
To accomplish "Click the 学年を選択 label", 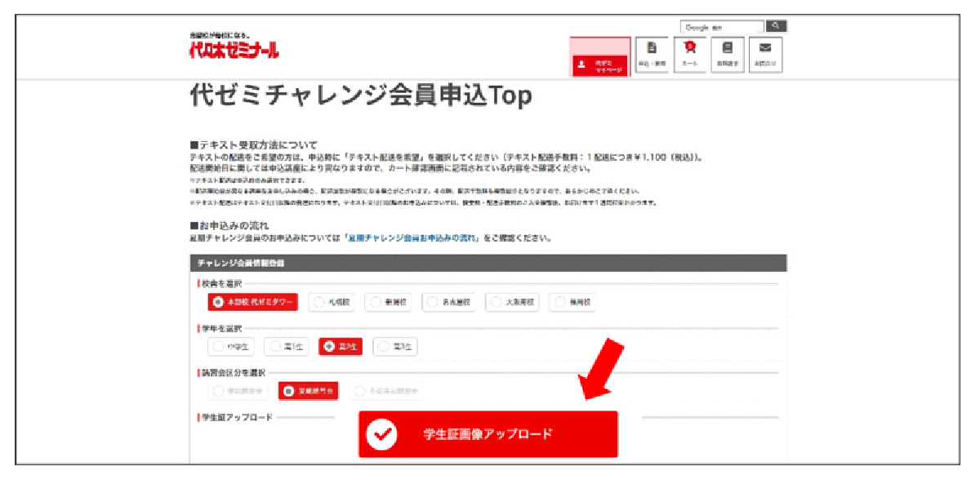I will point(222,328).
